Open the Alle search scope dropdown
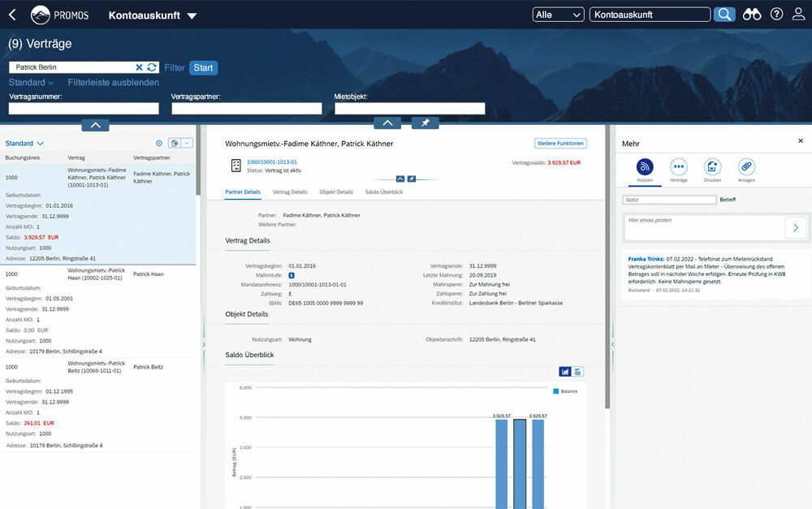This screenshot has width=812, height=509. pyautogui.click(x=558, y=15)
